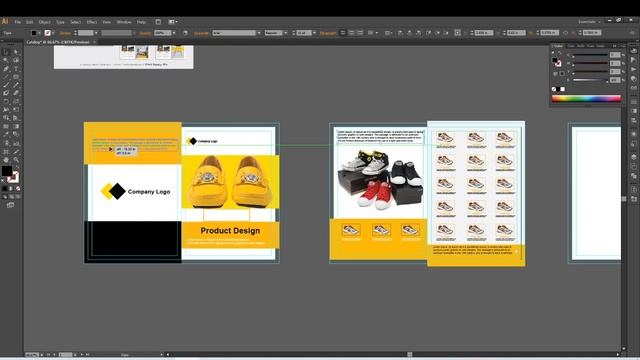640x360 pixels.
Task: Click the orange Paragraph link
Action: pos(328,33)
